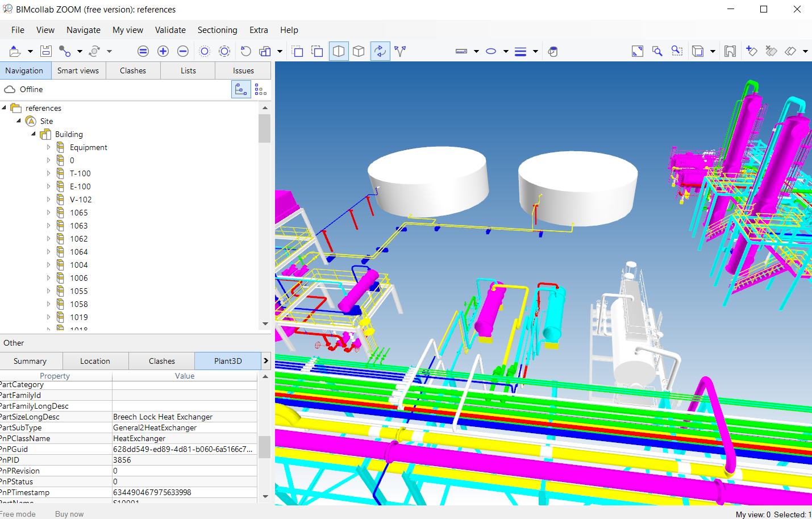Open the Sectioning menu
The width and height of the screenshot is (812, 519).
pyautogui.click(x=217, y=30)
